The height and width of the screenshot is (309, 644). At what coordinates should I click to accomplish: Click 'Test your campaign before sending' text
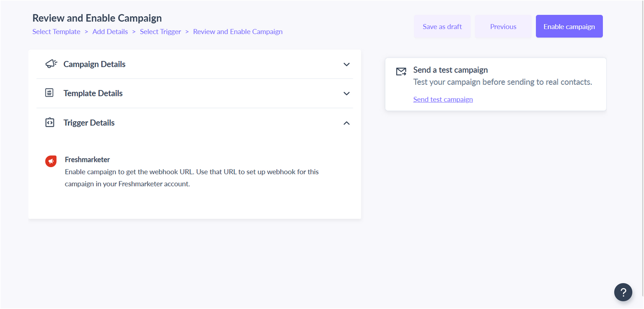[502, 82]
